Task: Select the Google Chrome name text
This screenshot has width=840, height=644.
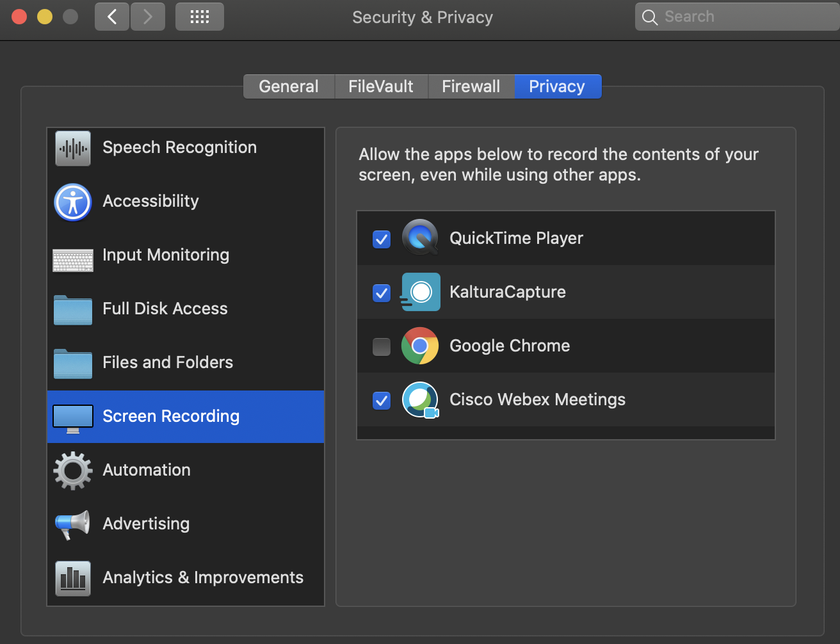Action: [510, 346]
